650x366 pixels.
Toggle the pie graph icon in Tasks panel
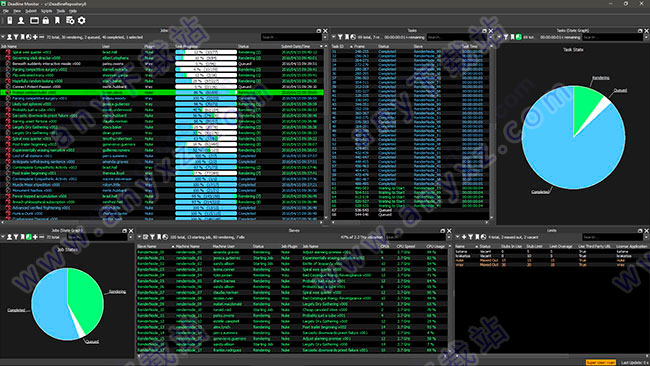(x=353, y=37)
